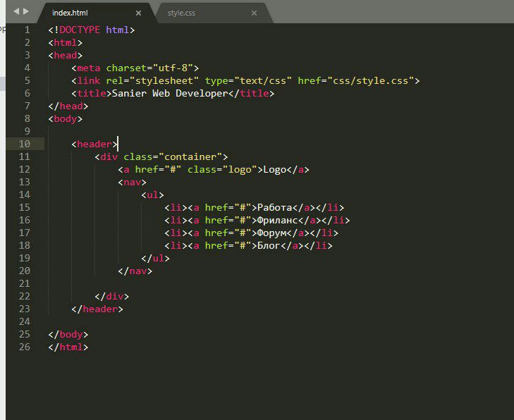514x420 pixels.
Task: Close the index.html tab
Action: tap(138, 13)
